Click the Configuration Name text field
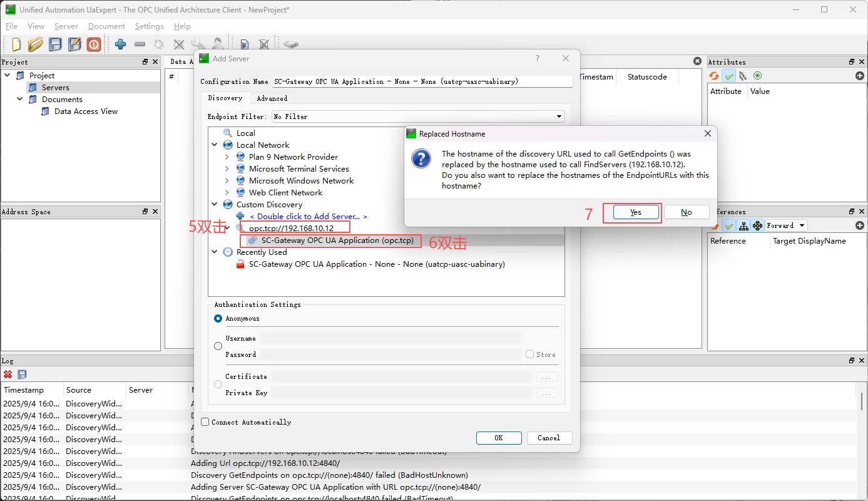Image resolution: width=868 pixels, height=501 pixels. click(x=422, y=81)
